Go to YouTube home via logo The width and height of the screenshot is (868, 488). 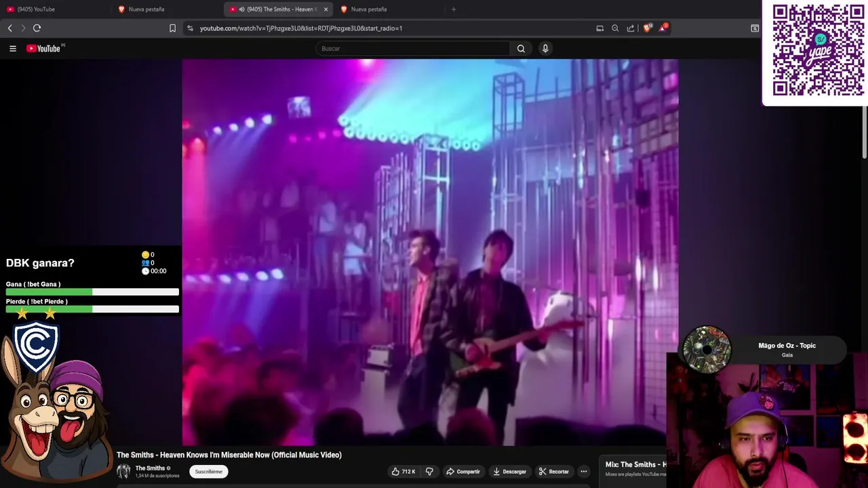pyautogui.click(x=45, y=48)
